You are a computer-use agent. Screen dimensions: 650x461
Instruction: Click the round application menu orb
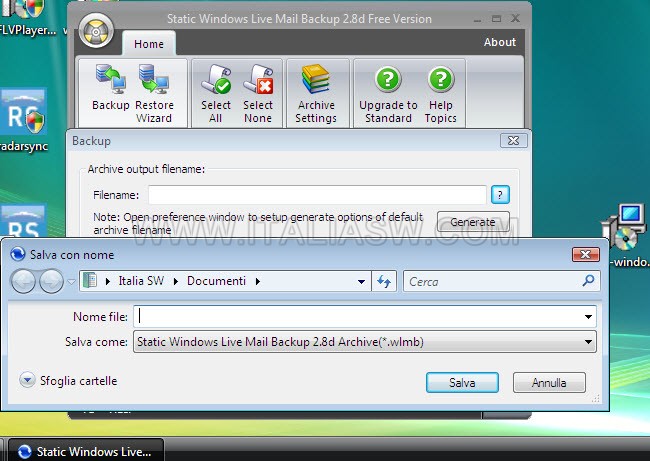[x=96, y=30]
